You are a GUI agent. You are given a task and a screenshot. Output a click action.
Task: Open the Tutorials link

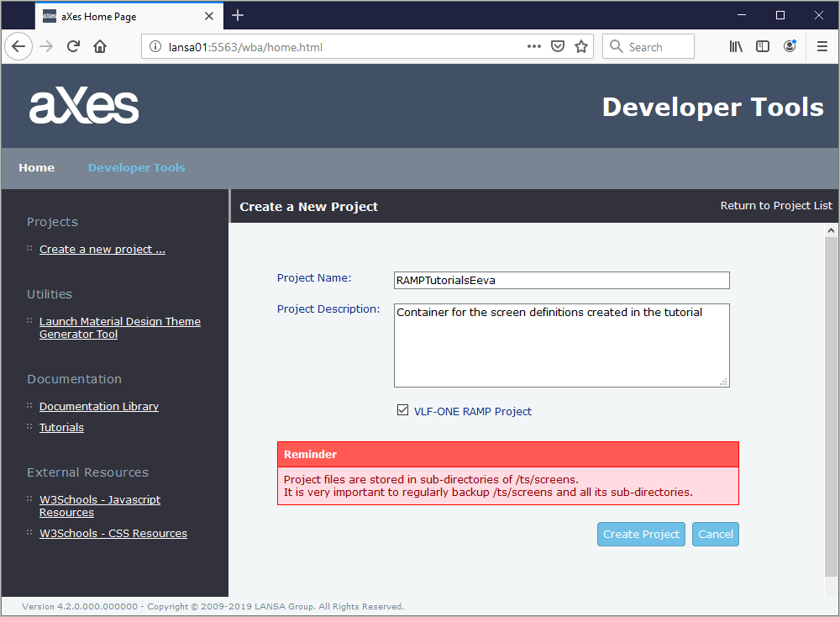(x=61, y=427)
